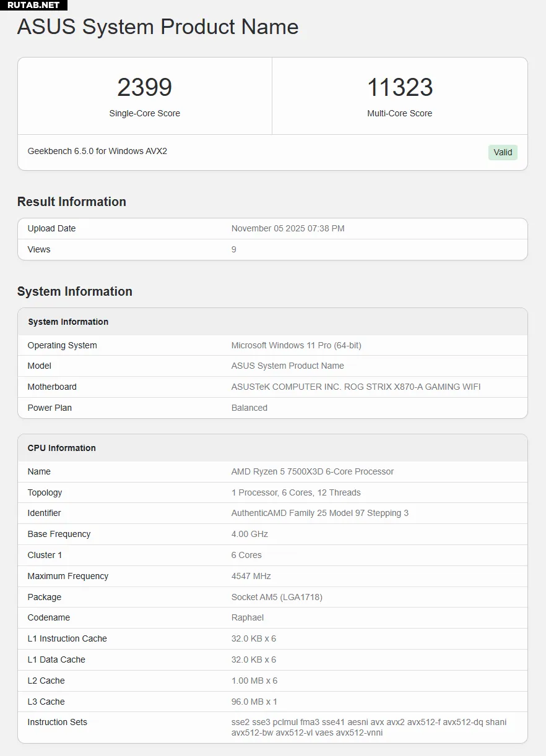Click the AMD Ryzen 5 7500X3D processor name
Viewport: 546px width, 756px height.
[313, 471]
